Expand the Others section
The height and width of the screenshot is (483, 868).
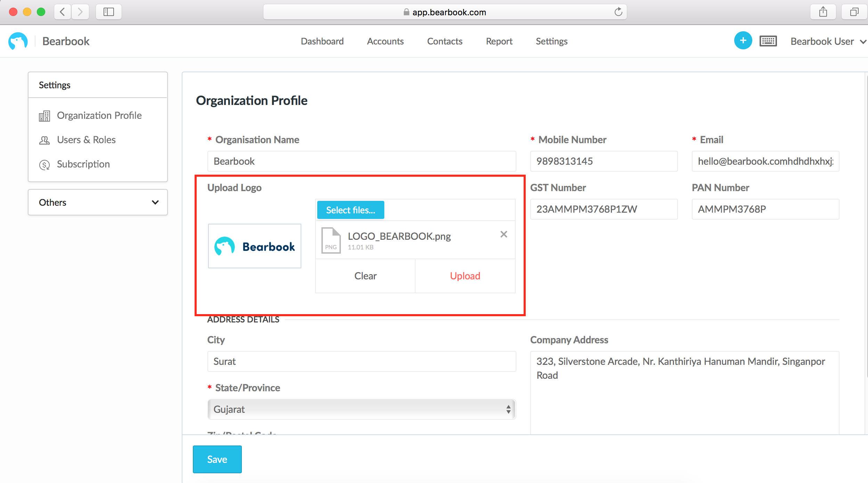pyautogui.click(x=98, y=202)
